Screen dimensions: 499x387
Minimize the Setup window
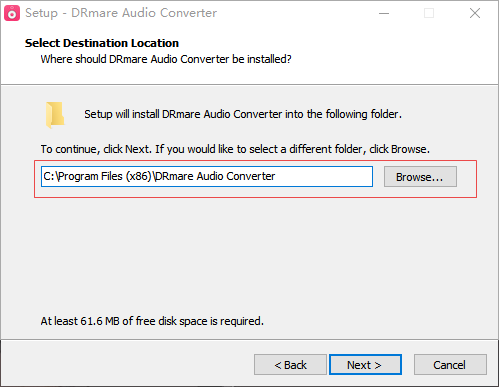384,13
